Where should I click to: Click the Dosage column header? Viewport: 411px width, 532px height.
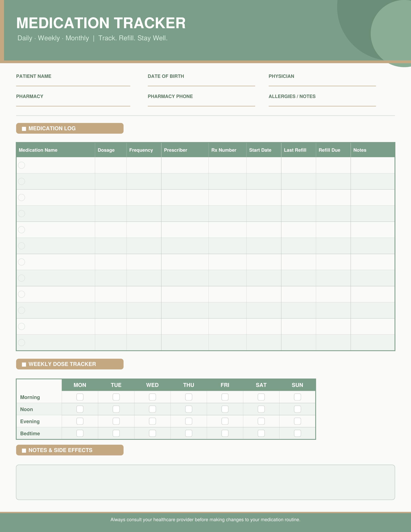point(111,150)
